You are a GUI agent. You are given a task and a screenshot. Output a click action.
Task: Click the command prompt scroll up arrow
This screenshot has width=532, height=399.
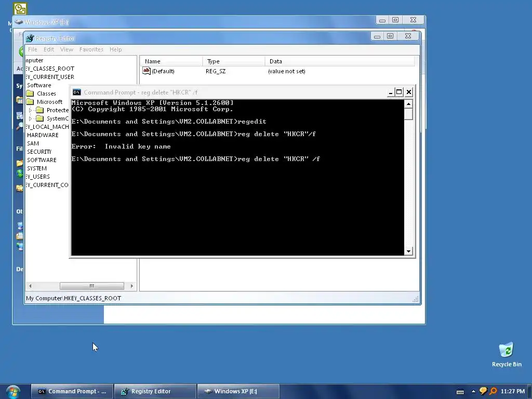pyautogui.click(x=408, y=104)
